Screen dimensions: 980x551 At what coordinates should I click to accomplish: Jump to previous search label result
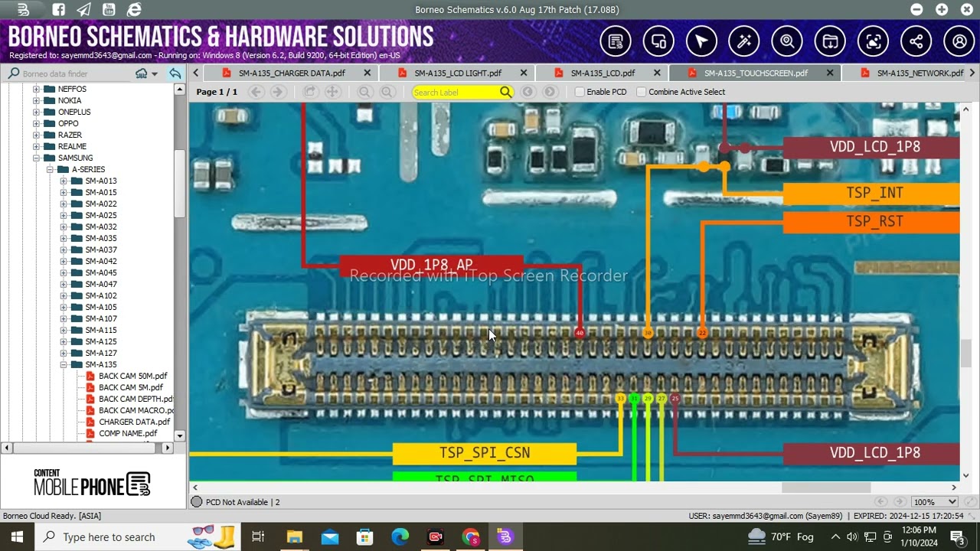tap(528, 92)
